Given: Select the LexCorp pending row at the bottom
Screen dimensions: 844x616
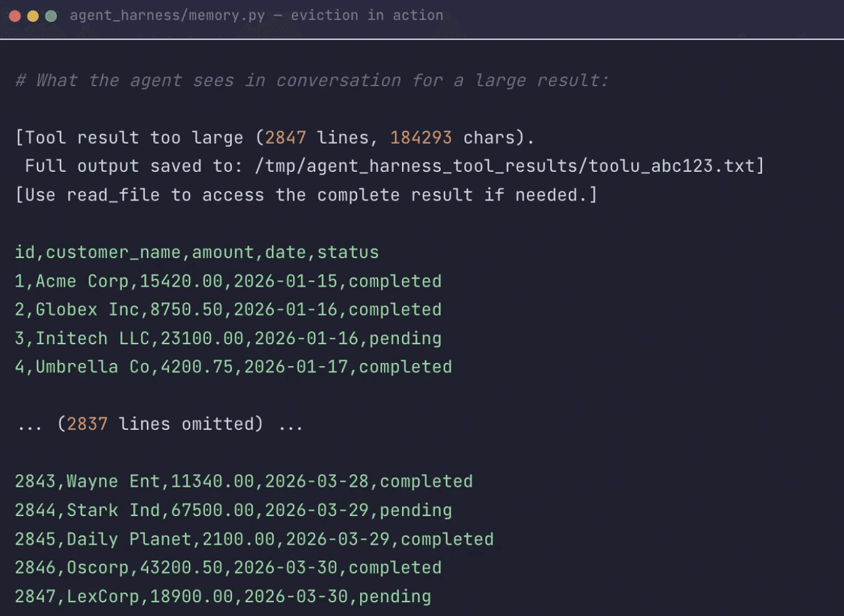Looking at the screenshot, I should click(223, 596).
